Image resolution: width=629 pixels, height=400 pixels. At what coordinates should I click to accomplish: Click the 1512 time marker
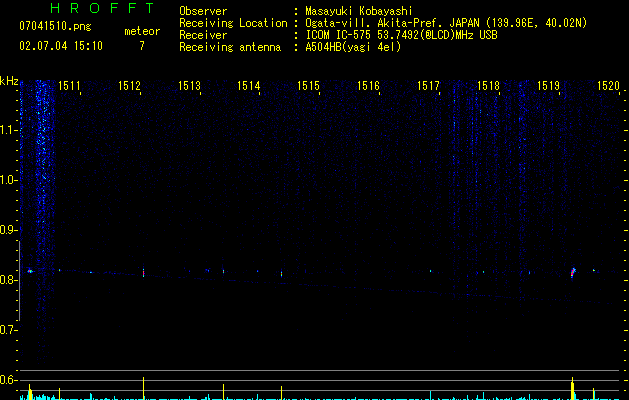point(129,86)
